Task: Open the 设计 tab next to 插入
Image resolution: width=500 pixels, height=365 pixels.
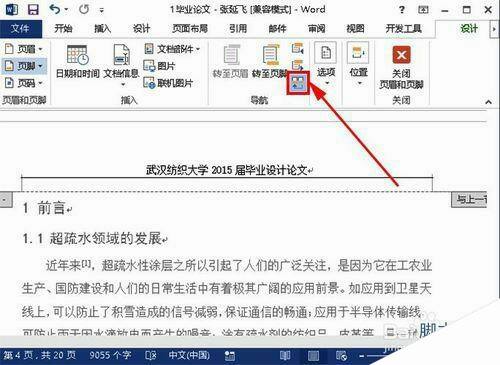Action: (141, 29)
